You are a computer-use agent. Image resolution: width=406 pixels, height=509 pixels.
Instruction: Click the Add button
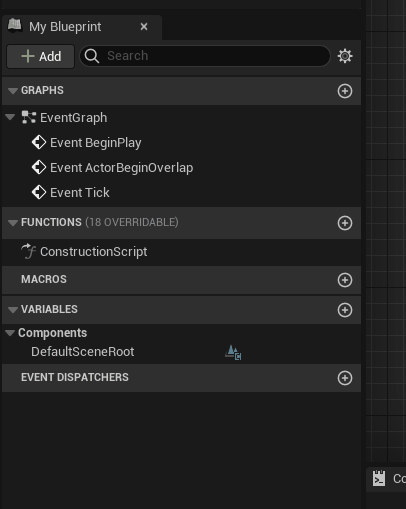[41, 56]
